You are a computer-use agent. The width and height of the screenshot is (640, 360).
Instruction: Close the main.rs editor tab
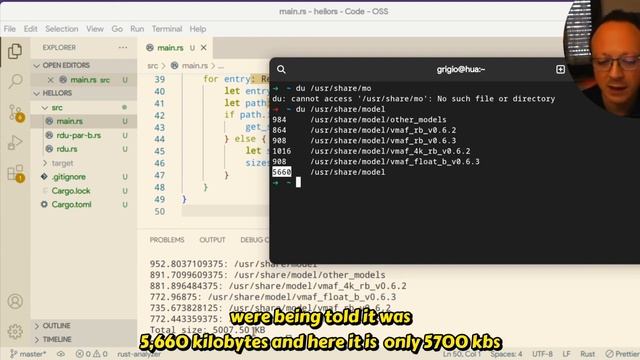[204, 48]
